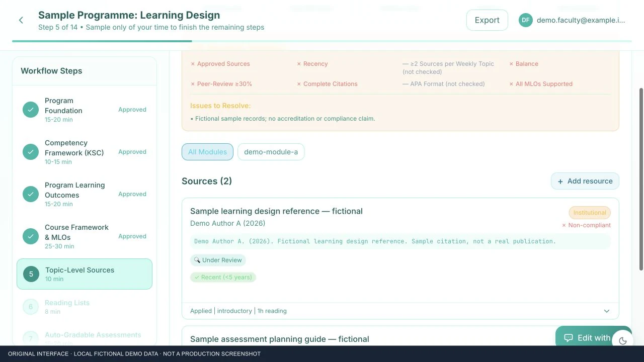Screen dimensions: 644x362
Task: Open the Edit with chat button
Action: click(587, 338)
